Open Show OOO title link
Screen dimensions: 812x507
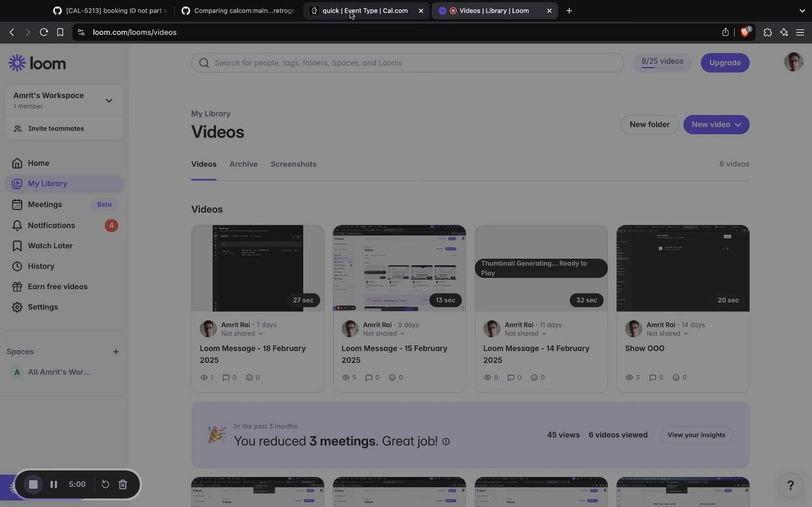[645, 348]
